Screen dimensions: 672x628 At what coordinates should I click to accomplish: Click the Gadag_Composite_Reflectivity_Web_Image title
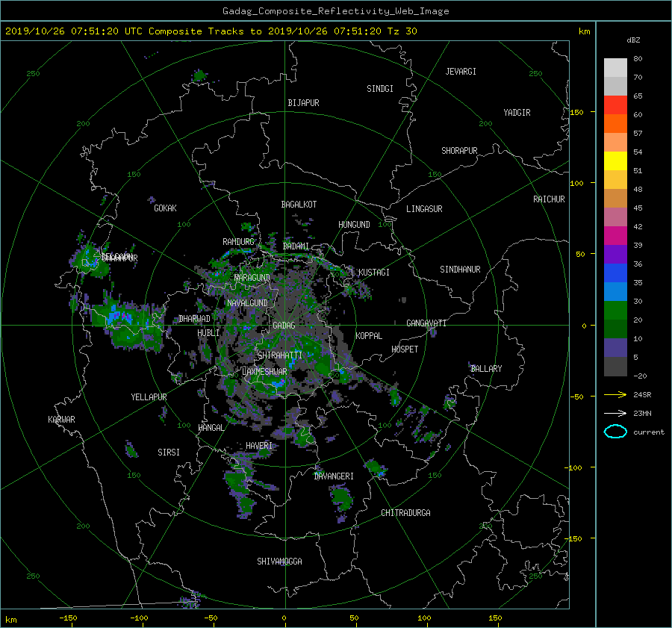click(x=335, y=11)
